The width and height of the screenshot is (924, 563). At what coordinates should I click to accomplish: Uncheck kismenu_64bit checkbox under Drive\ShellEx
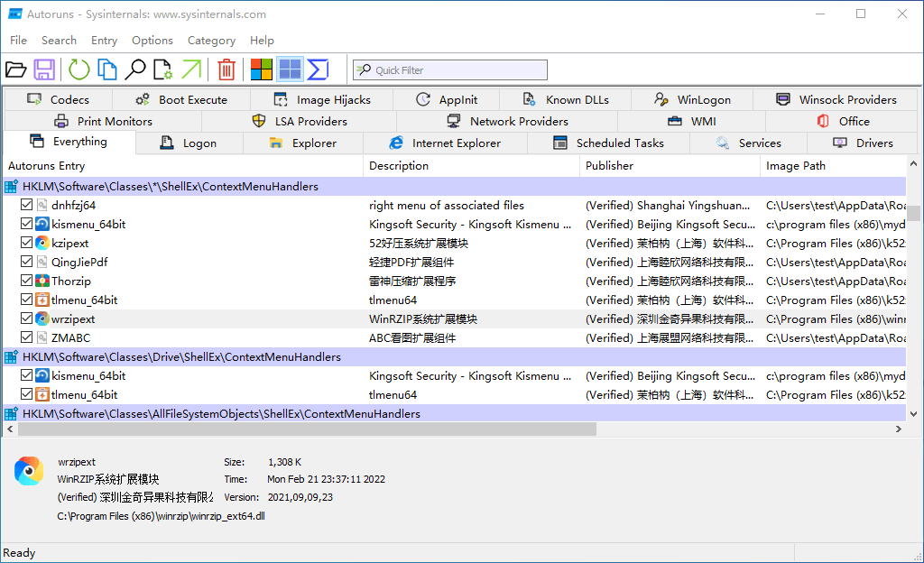click(x=26, y=375)
